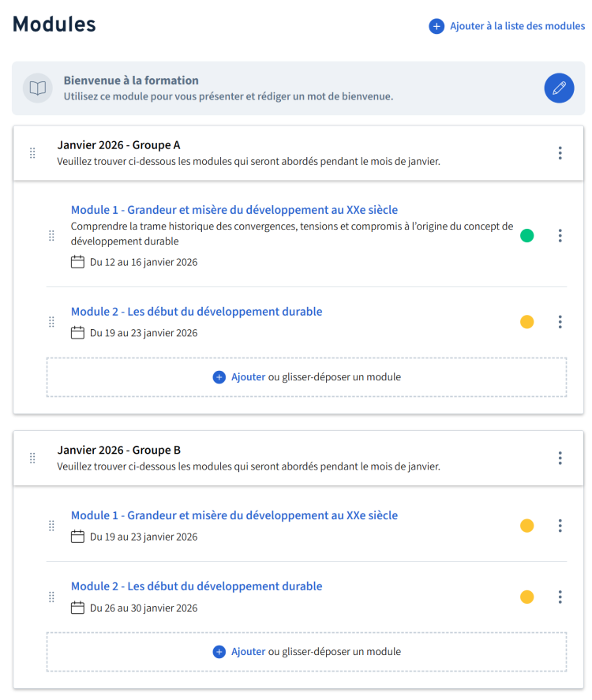Click calendar icon next to Du 26 au 30 janvier
The image size is (592, 700).
click(77, 608)
